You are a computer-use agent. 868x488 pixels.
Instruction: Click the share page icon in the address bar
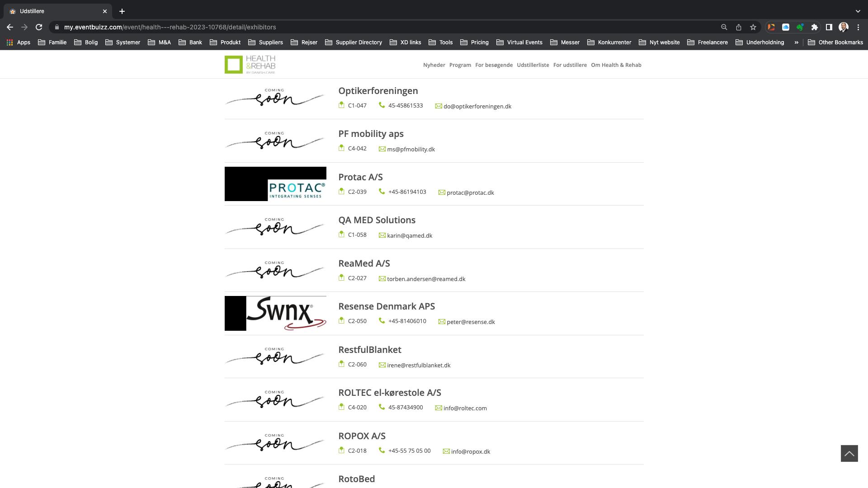(x=738, y=27)
